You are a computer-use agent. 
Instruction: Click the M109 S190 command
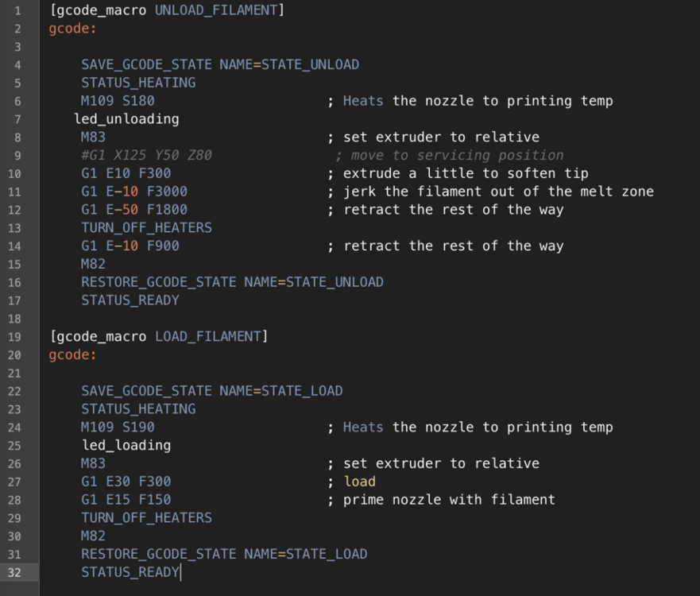click(118, 428)
